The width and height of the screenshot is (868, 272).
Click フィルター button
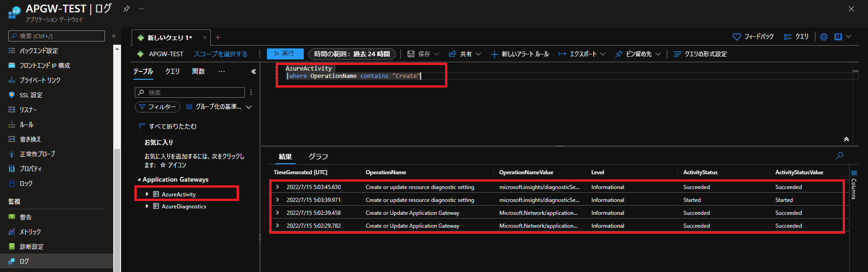158,107
